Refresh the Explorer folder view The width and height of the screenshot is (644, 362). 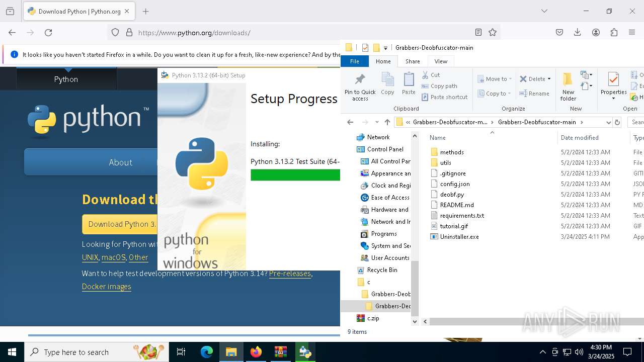[617, 122]
